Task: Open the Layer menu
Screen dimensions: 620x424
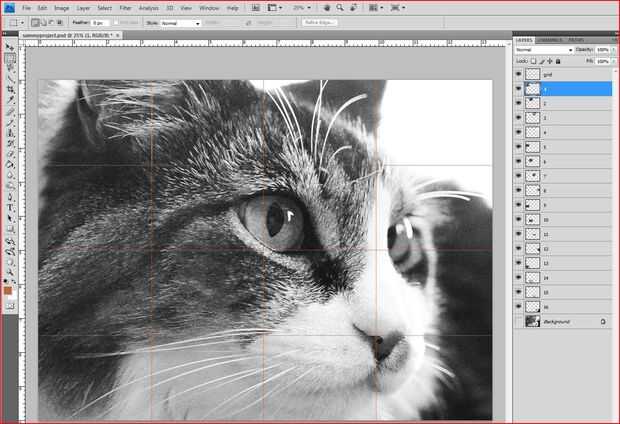Action: pyautogui.click(x=83, y=8)
